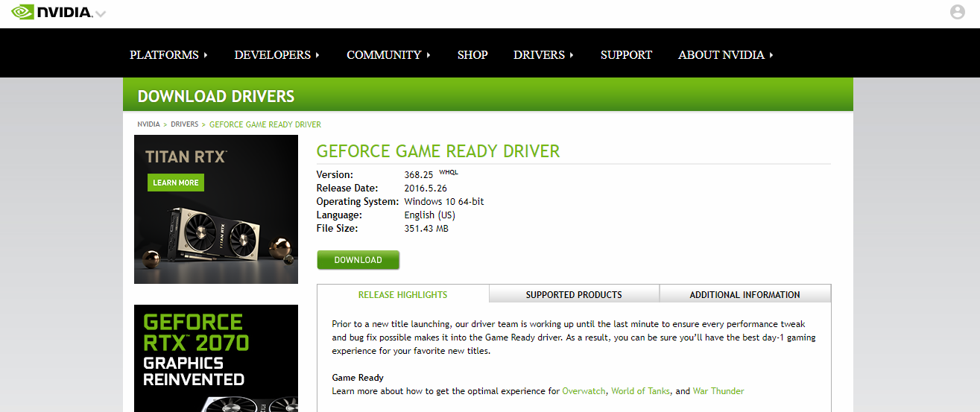The height and width of the screenshot is (412, 980).
Task: Click English (US) language value
Action: [429, 215]
